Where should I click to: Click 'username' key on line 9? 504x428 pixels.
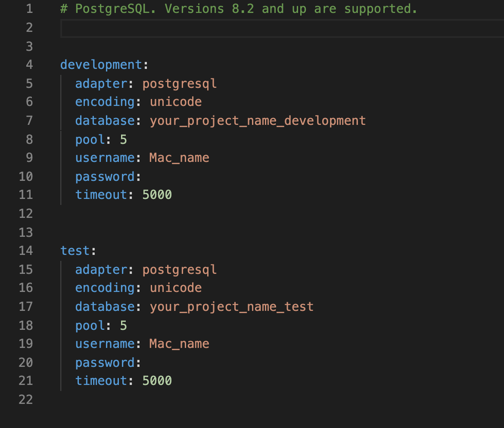tap(105, 158)
